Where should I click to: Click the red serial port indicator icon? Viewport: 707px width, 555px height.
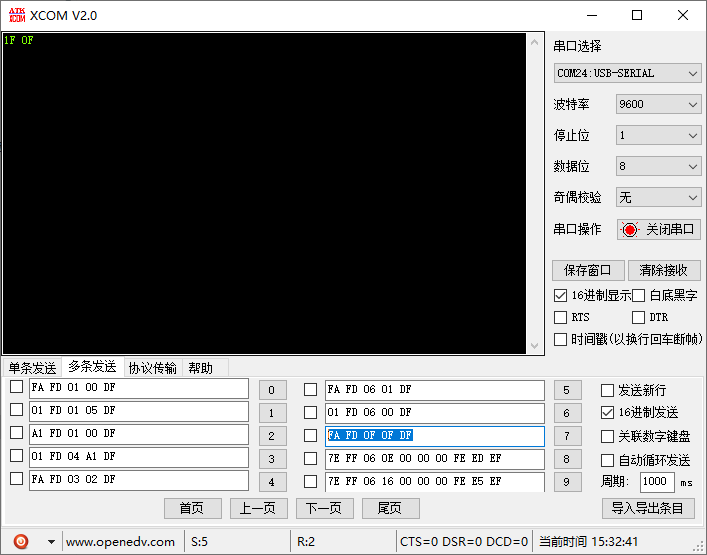(630, 230)
